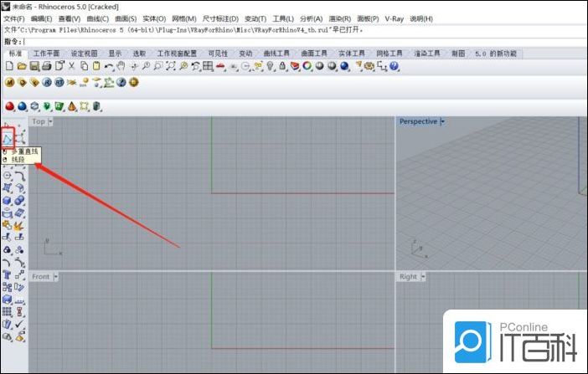Click the Front viewport title label
588x374 pixels.
(x=40, y=277)
